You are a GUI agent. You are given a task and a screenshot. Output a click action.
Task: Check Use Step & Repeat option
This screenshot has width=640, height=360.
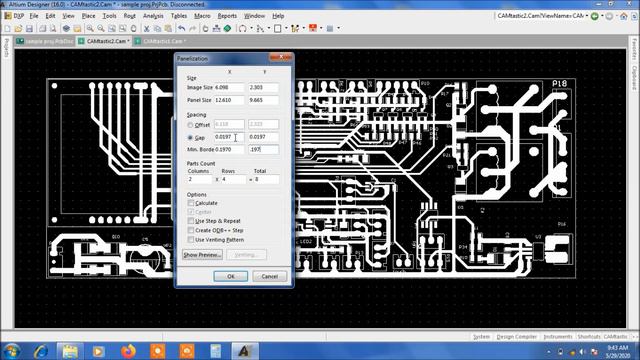pyautogui.click(x=191, y=221)
